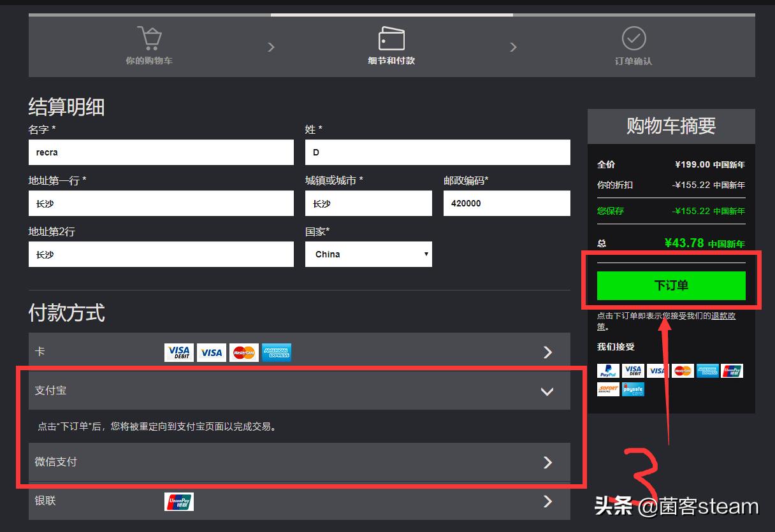Image resolution: width=775 pixels, height=532 pixels.
Task: Click the Sofort Banking logo under 我们接受
Action: tap(608, 389)
